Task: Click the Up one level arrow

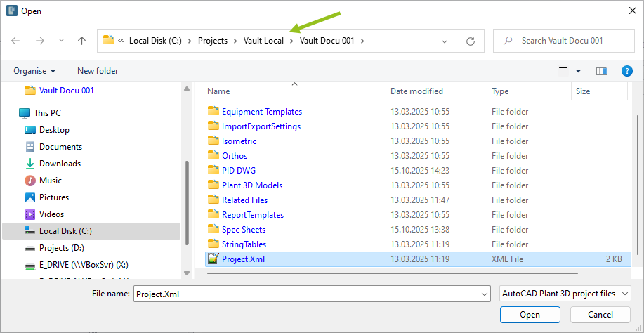Action: click(81, 41)
